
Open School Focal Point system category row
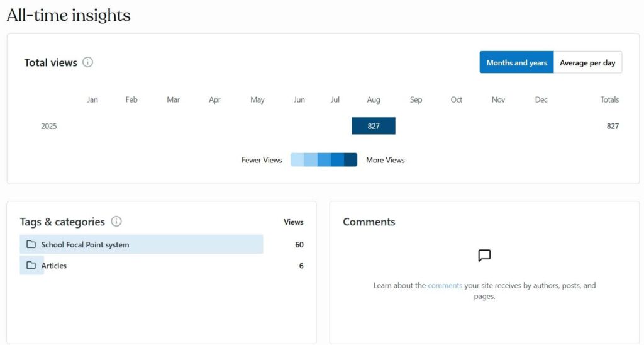pyautogui.click(x=85, y=244)
